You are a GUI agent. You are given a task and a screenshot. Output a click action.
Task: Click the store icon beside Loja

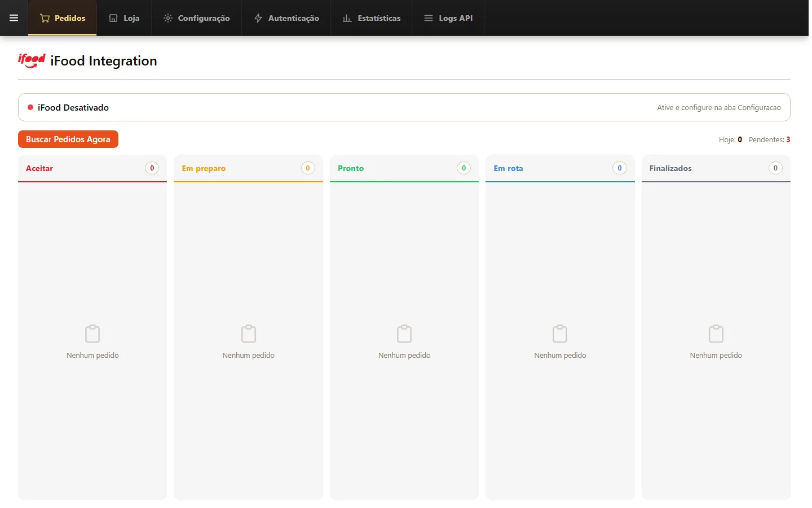[113, 18]
